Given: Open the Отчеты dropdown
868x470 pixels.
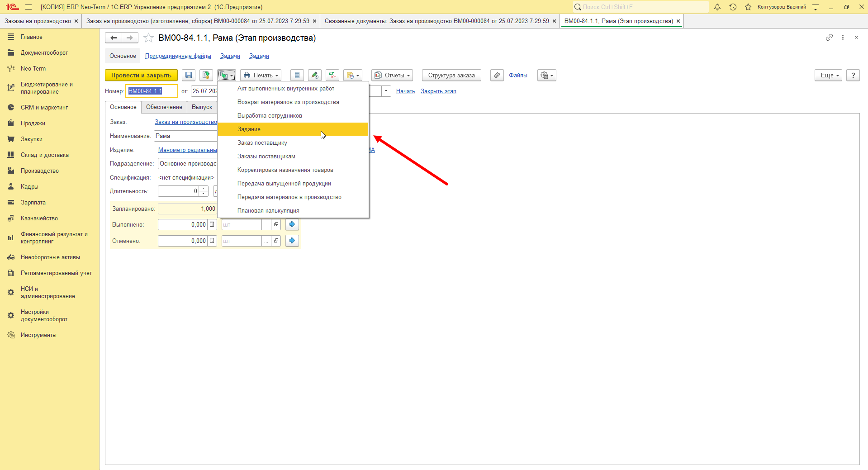Looking at the screenshot, I should click(392, 76).
